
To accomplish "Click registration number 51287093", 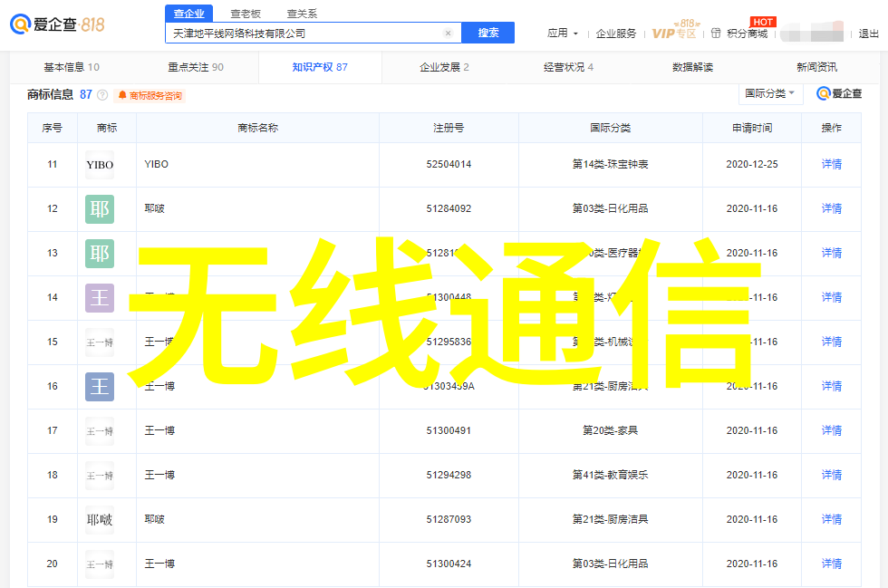I will point(449,519).
